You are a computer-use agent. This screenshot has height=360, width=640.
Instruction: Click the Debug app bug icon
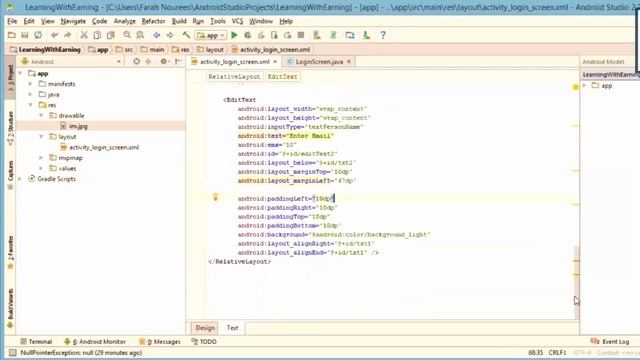coord(247,36)
